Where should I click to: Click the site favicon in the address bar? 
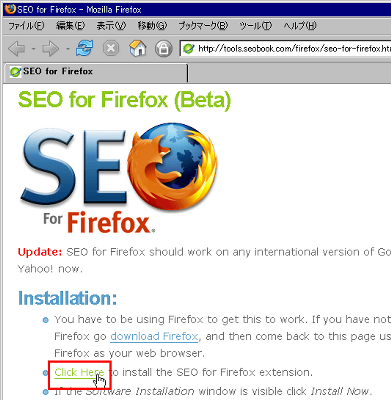click(x=188, y=49)
